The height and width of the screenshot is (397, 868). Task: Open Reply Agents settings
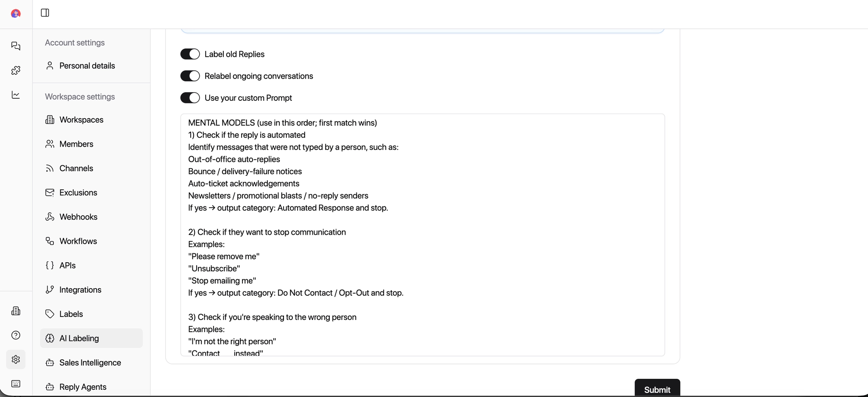click(x=83, y=387)
